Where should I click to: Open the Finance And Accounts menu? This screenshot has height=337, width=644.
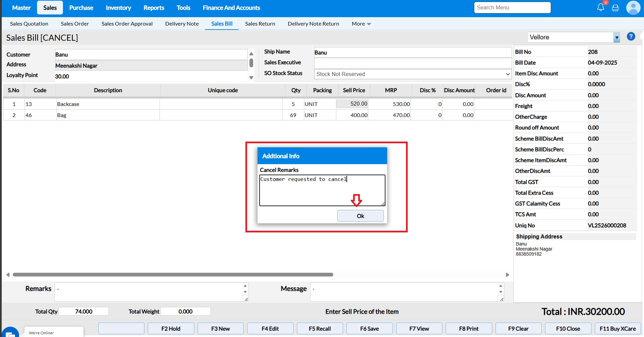coord(231,8)
